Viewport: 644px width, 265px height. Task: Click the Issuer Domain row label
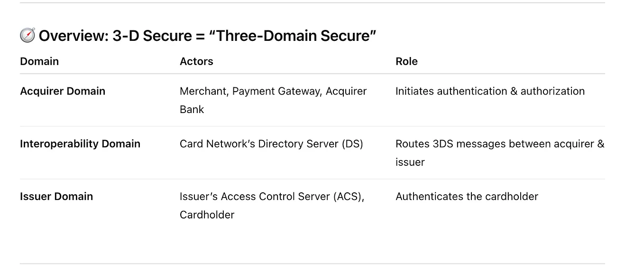(56, 197)
